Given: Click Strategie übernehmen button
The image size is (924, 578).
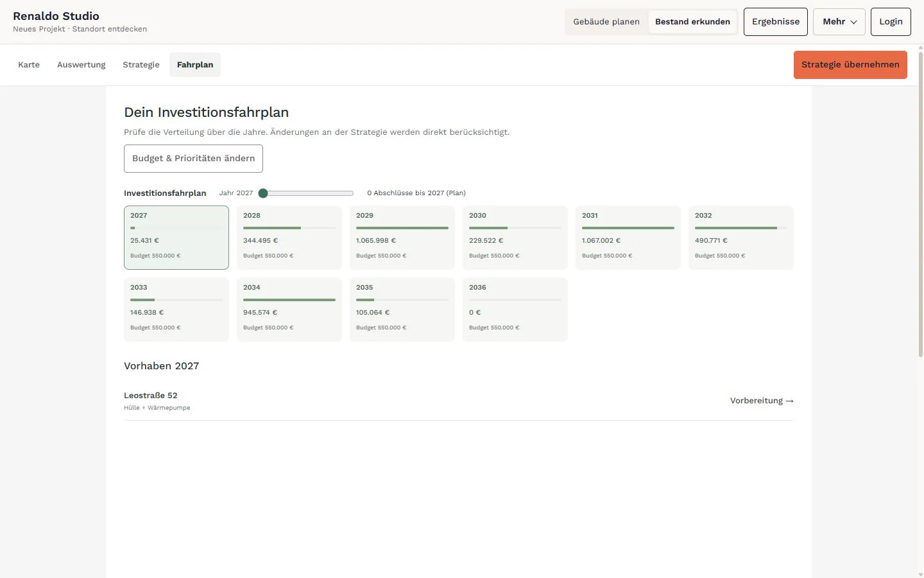Looking at the screenshot, I should (850, 65).
